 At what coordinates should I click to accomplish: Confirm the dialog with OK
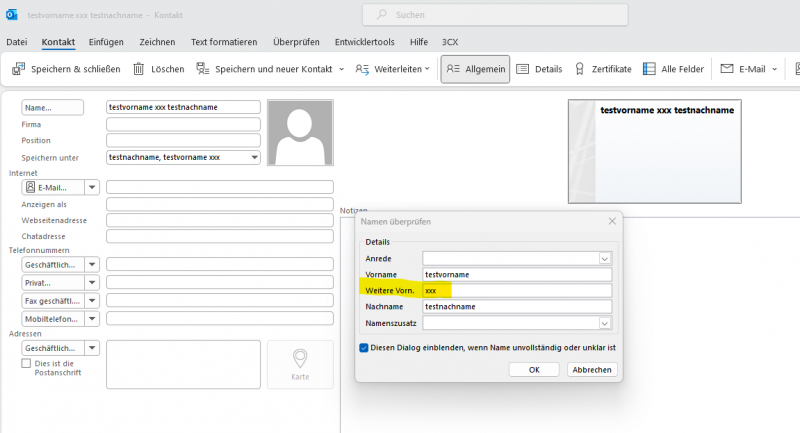pos(534,369)
